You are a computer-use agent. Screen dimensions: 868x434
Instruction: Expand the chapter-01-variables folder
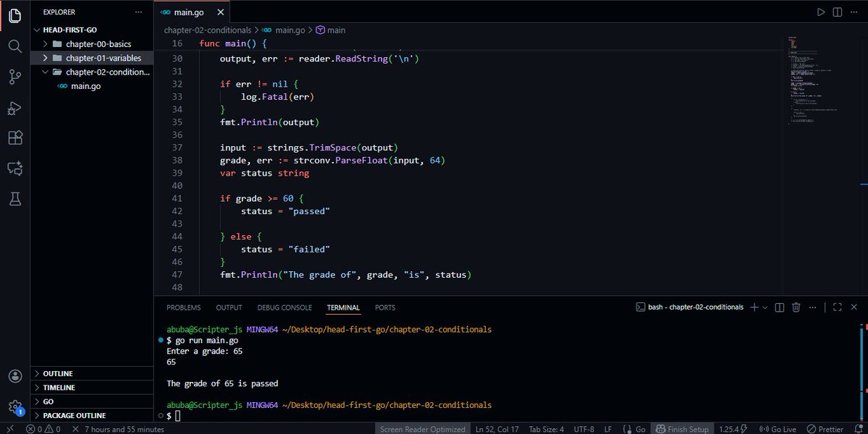click(92, 58)
